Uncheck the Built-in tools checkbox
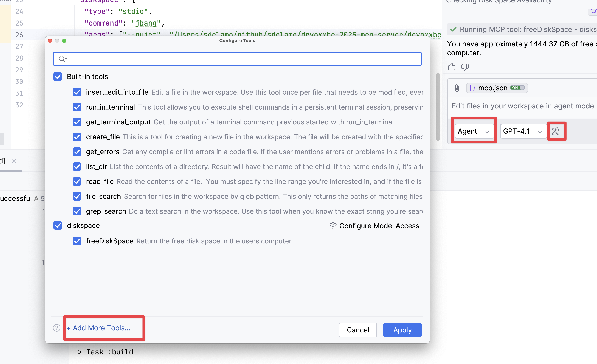Viewport: 597px width, 364px height. coord(58,77)
